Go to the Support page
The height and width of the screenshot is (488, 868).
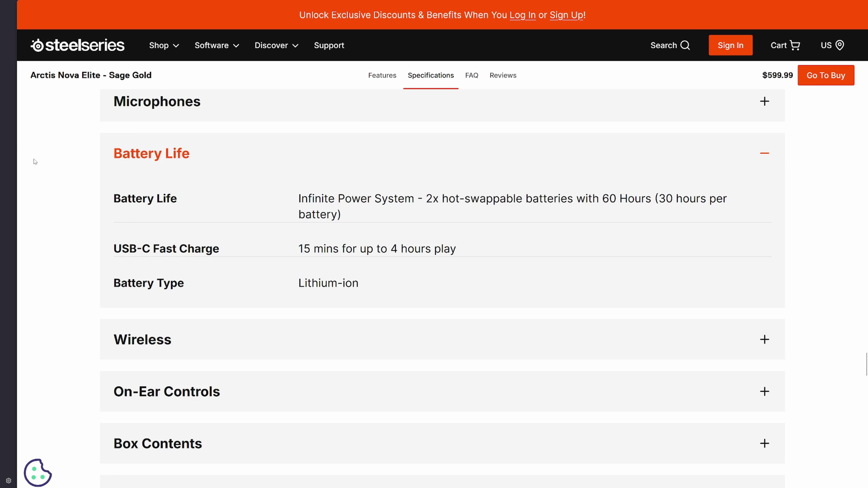(x=329, y=45)
